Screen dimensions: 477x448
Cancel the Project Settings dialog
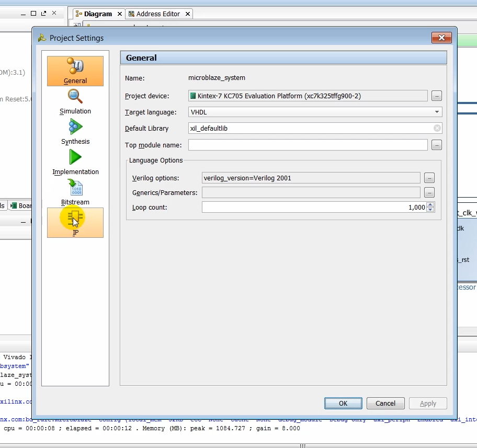point(385,403)
